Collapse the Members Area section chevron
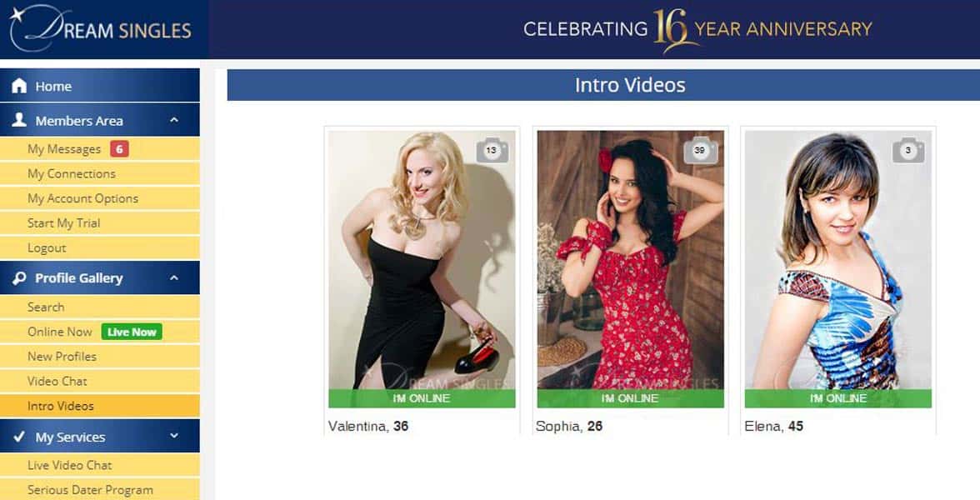Image resolution: width=980 pixels, height=500 pixels. pos(174,120)
